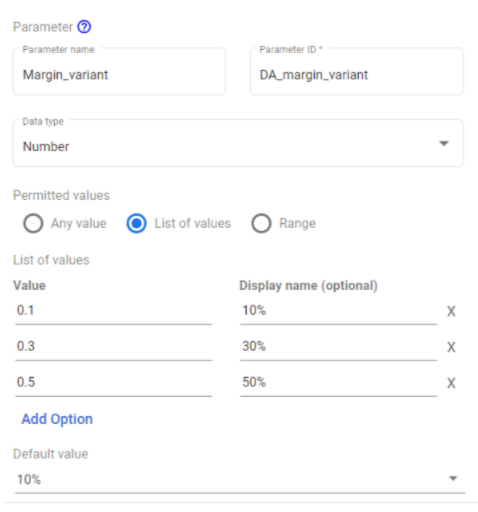
Task: Click the Value column header
Action: point(29,286)
